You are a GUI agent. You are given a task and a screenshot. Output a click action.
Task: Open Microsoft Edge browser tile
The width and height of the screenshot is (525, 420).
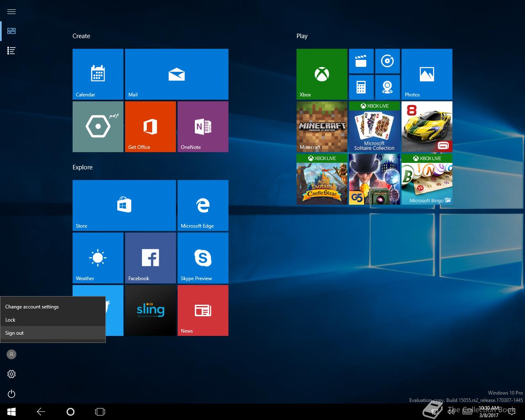203,205
